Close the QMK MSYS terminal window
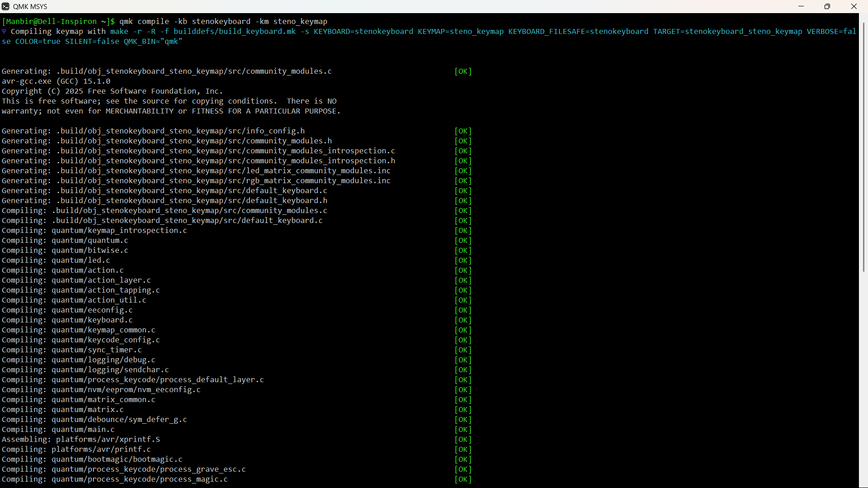The image size is (868, 488). 854,6
